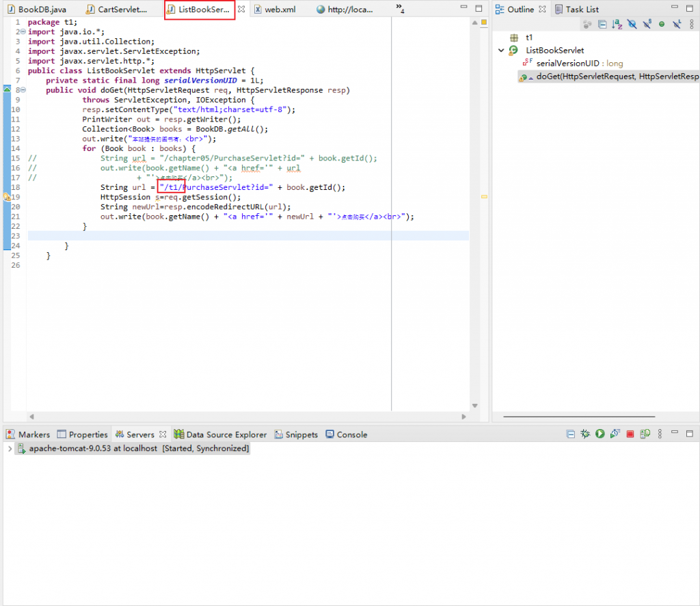Click Focus on Active Task icon in Outline
700x606 pixels.
[x=587, y=25]
